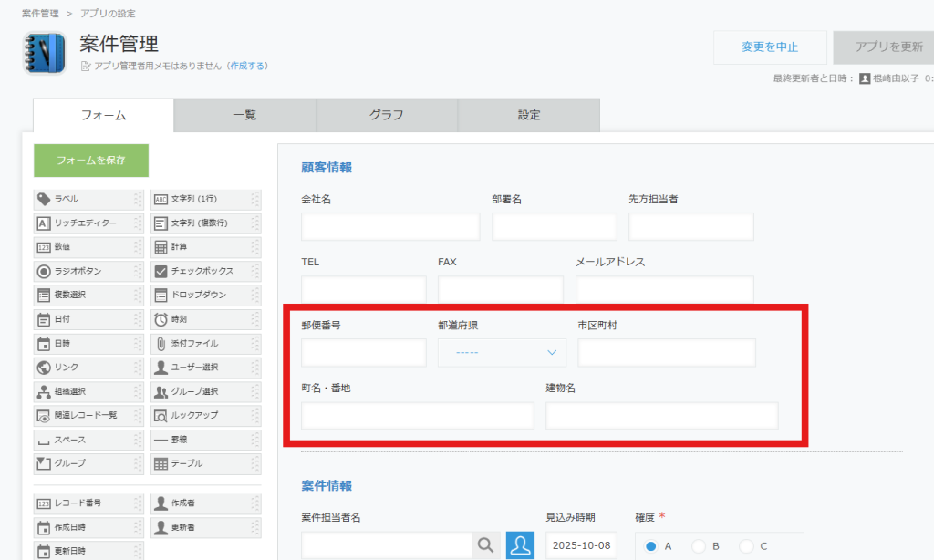This screenshot has width=934, height=560.
Task: Select the ドロップダウン field in palette
Action: coord(205,296)
